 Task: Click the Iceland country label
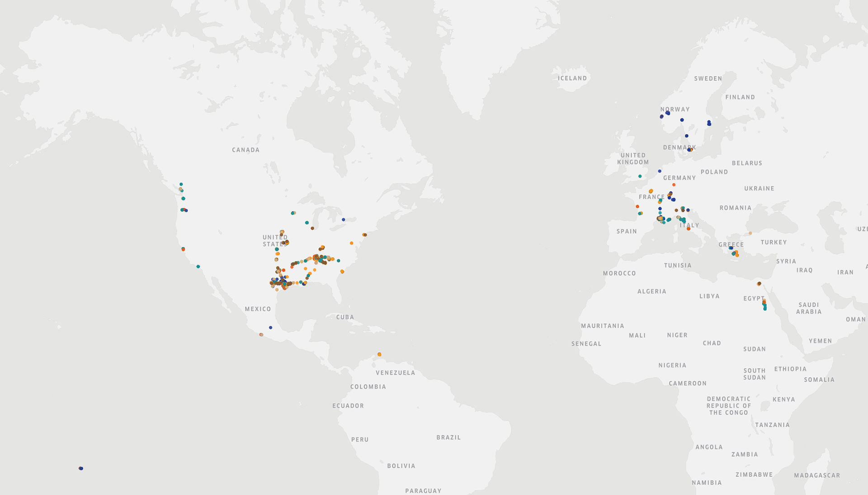[x=572, y=78]
